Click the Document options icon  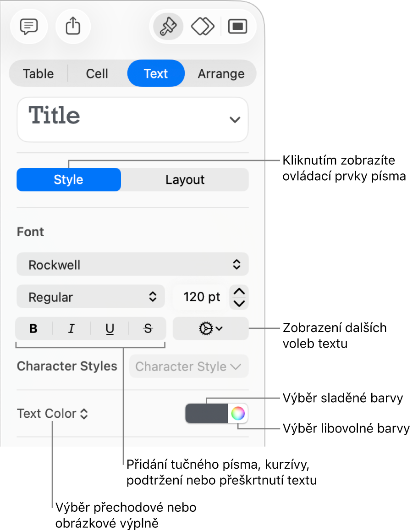click(x=237, y=27)
